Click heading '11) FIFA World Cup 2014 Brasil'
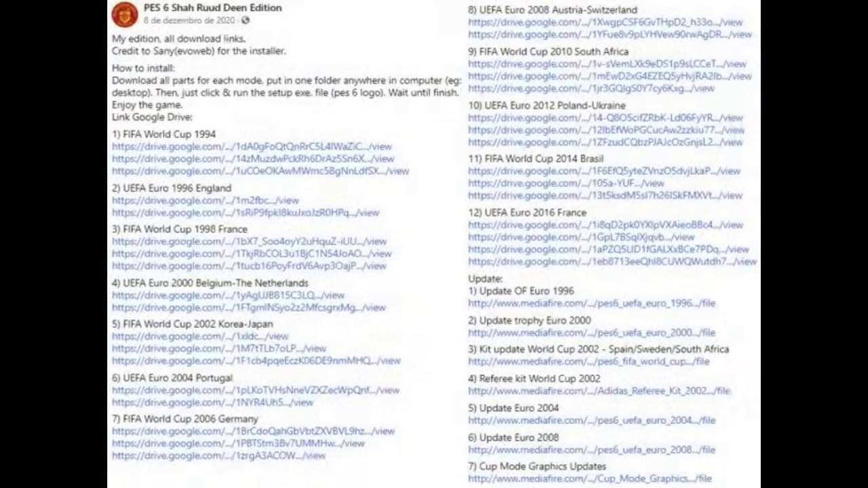The height and width of the screenshot is (488, 868). (536, 159)
